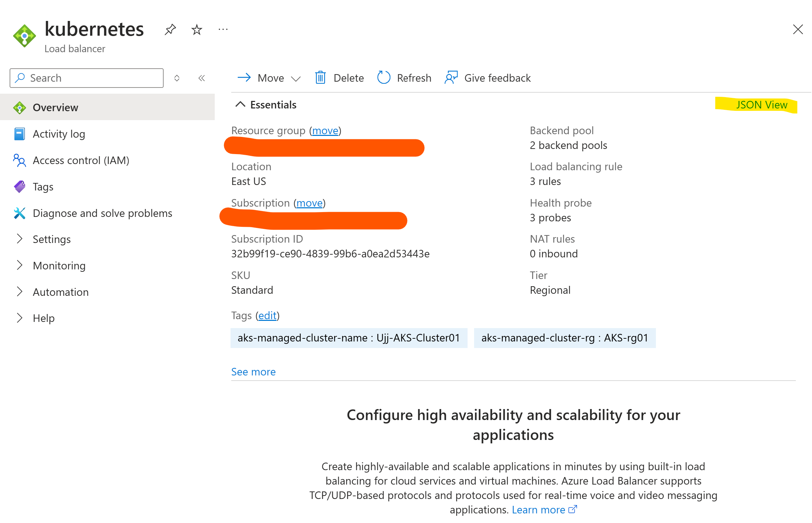The image size is (812, 523).
Task: Click the kubernetes load balancer header icon
Action: (24, 36)
